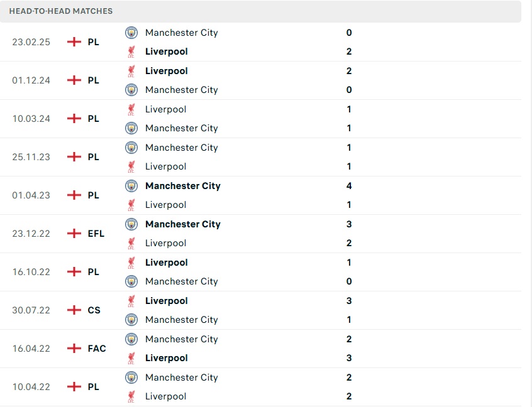The width and height of the screenshot is (532, 407).
Task: Click Manchester City crest in 23.02.25 match
Action: (x=131, y=33)
